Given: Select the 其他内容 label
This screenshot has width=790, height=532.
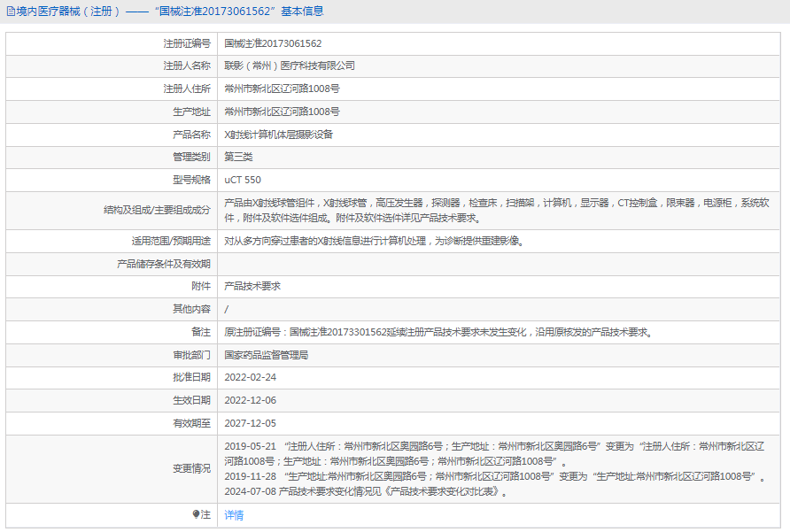Looking at the screenshot, I should 191,309.
